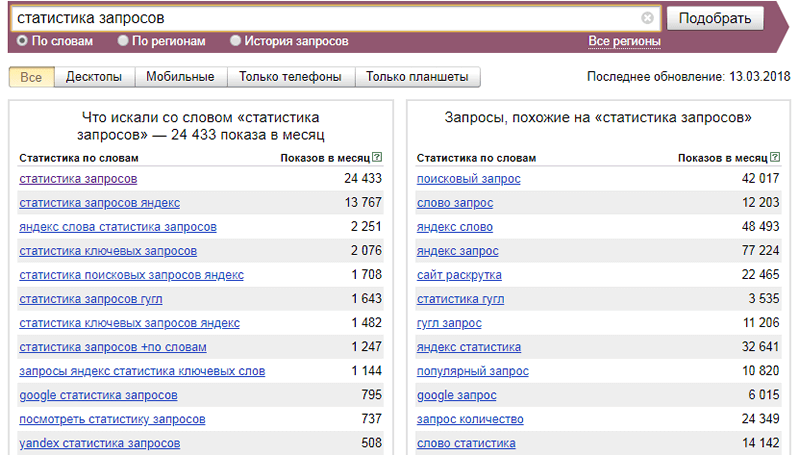
Task: Open the яндекс запрос link
Action: click(458, 251)
